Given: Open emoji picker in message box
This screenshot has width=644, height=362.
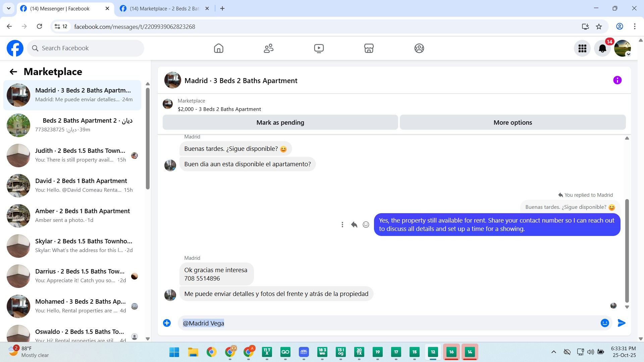Looking at the screenshot, I should 604,323.
